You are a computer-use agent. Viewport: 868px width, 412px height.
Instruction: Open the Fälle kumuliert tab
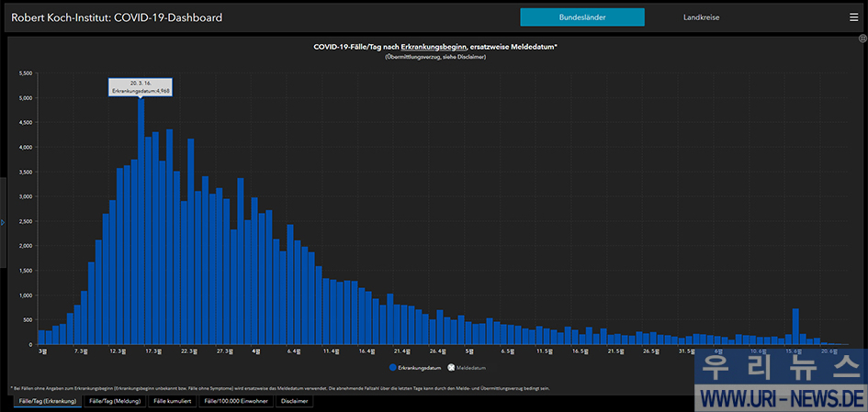(x=173, y=401)
